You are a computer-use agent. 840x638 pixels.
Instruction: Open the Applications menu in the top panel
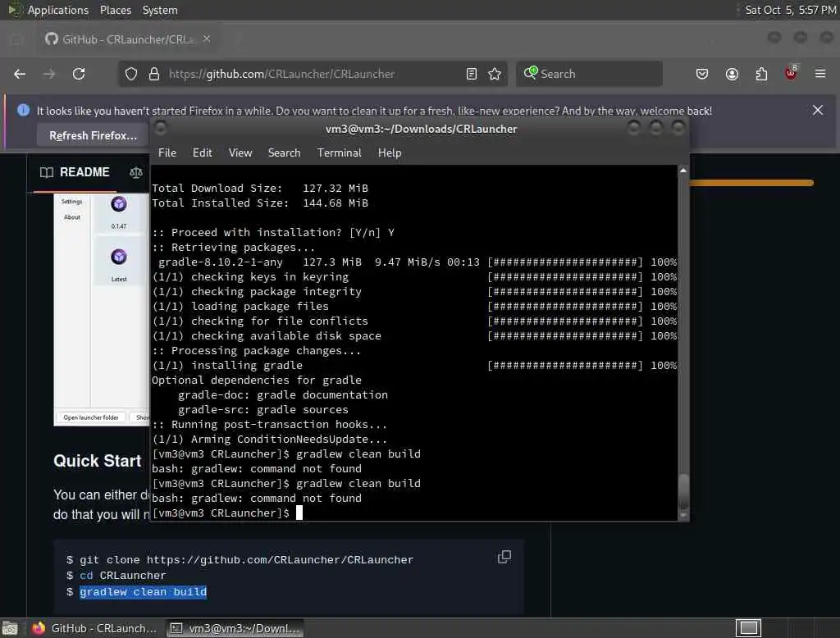[58, 10]
